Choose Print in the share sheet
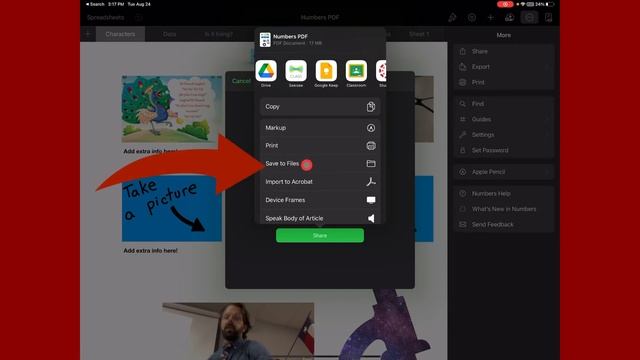The width and height of the screenshot is (640, 360). tap(320, 146)
